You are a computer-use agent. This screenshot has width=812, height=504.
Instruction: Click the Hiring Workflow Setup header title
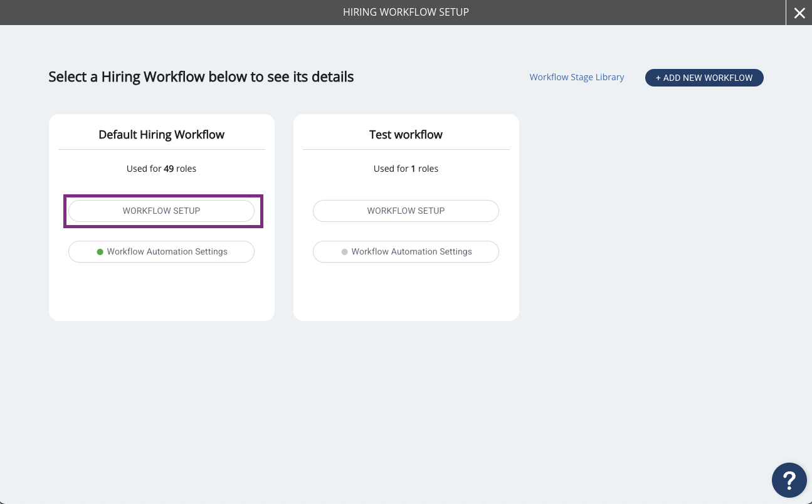click(406, 12)
